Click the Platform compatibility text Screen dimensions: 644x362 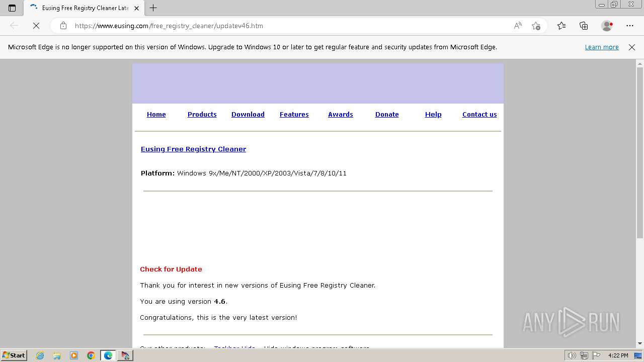tap(244, 173)
